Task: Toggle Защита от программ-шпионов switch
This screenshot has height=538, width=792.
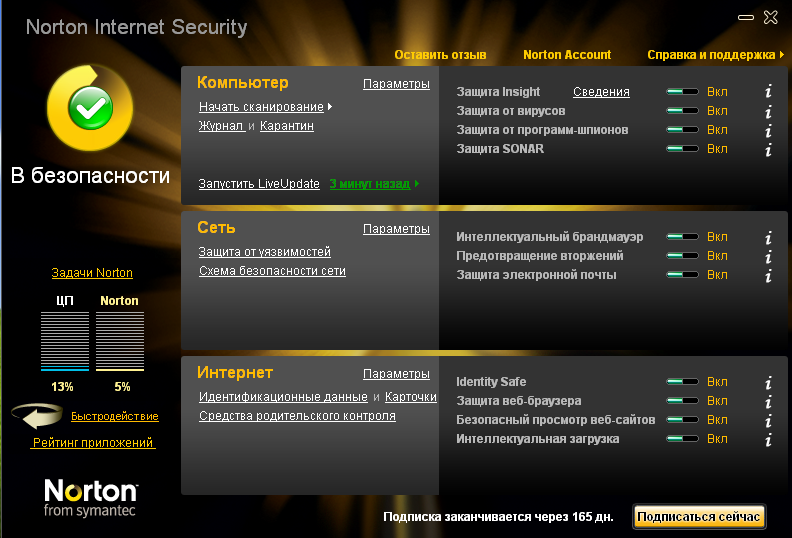Action: coord(682,130)
